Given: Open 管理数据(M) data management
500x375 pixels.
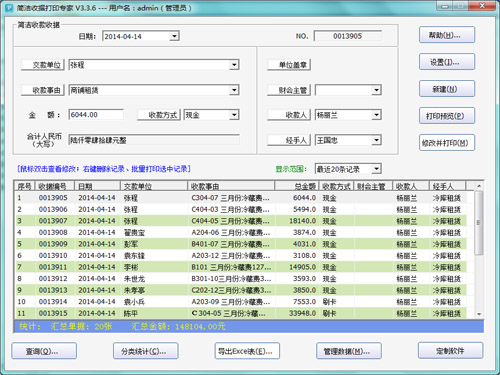Looking at the screenshot, I should pos(349,351).
